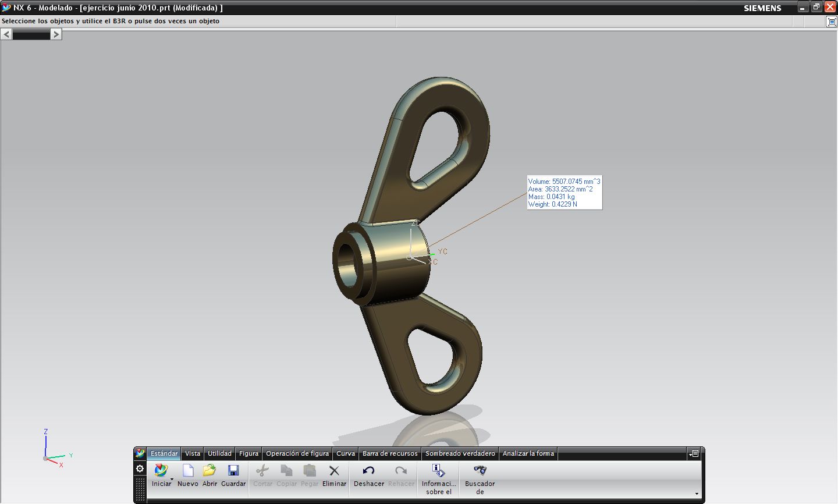The width and height of the screenshot is (838, 504).
Task: Open the Iniciar dropdown arrow
Action: (172, 478)
